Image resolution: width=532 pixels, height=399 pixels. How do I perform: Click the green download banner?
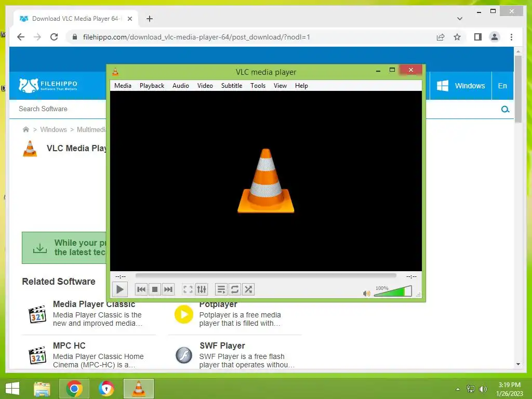pyautogui.click(x=64, y=248)
